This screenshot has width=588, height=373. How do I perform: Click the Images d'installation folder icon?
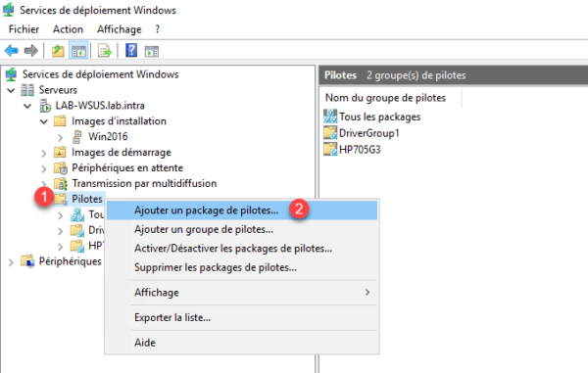coord(60,121)
